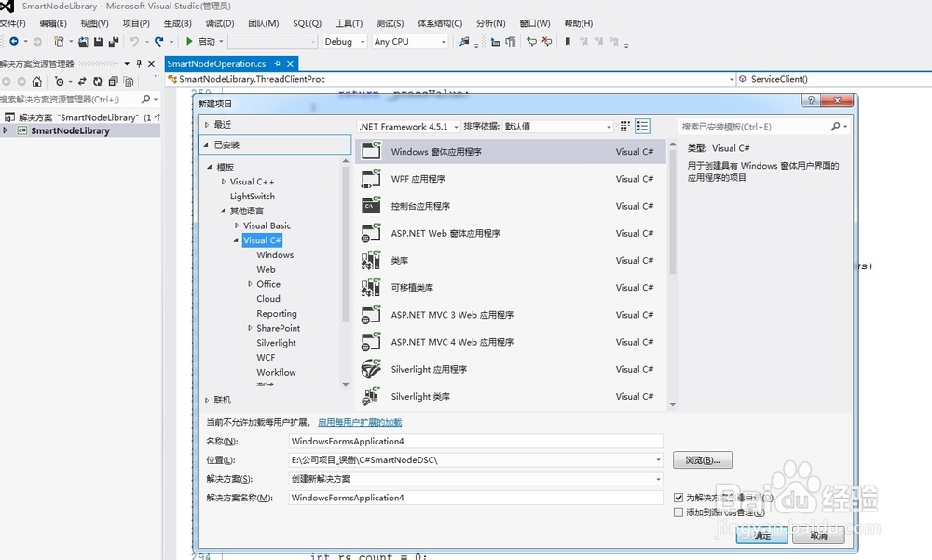The image size is (932, 560).
Task: Open the 帮助(H) menu
Action: [579, 24]
